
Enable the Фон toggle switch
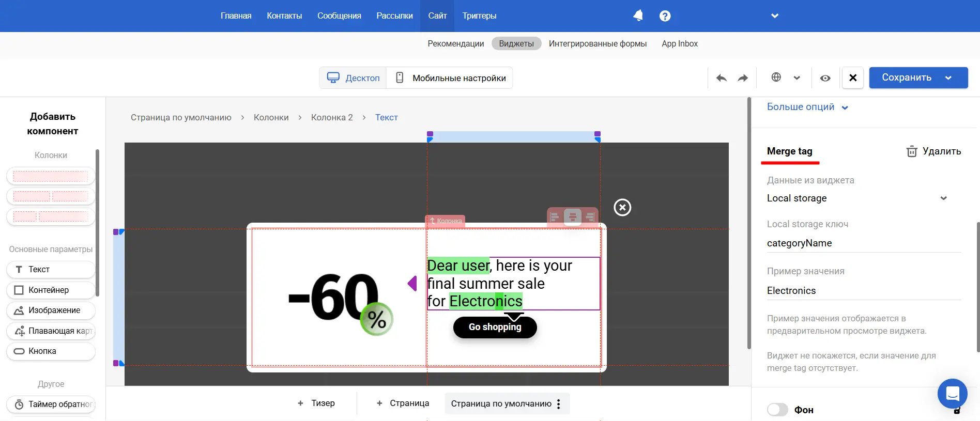[777, 410]
